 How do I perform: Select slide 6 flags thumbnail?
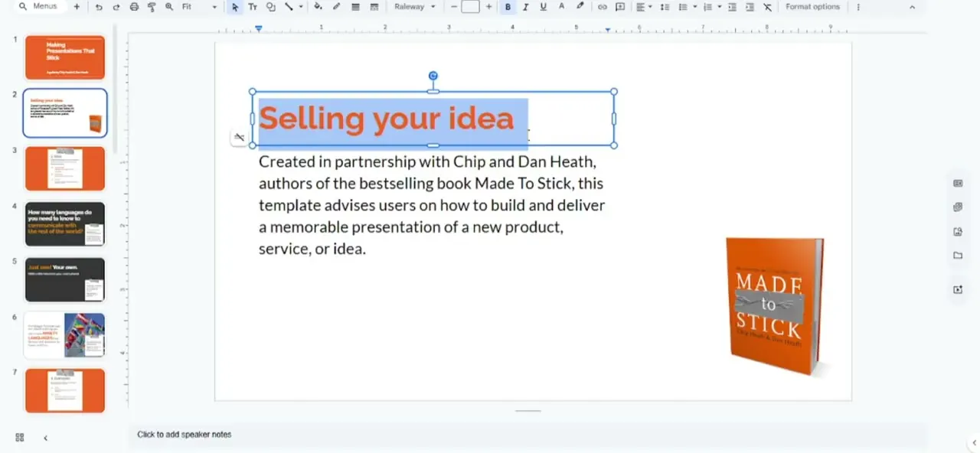point(65,334)
